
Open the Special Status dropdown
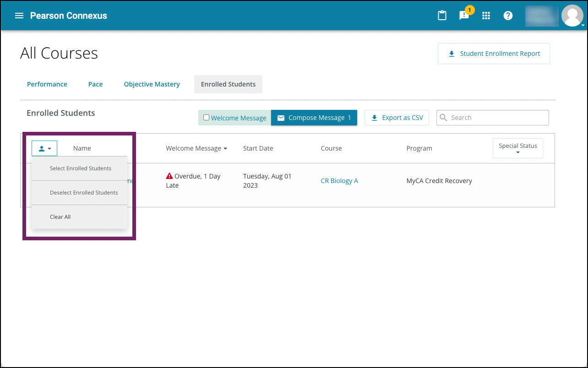(x=518, y=148)
